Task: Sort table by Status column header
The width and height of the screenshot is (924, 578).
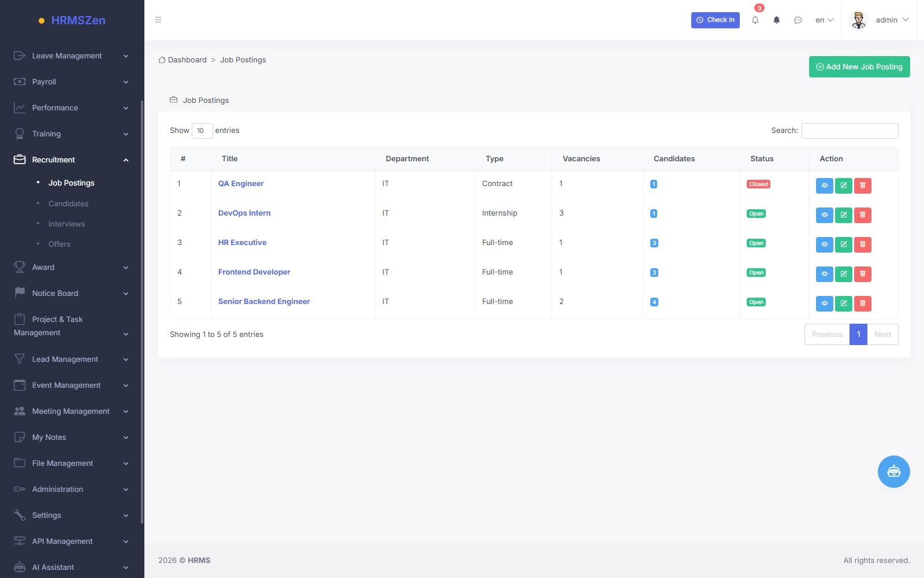Action: [774, 159]
